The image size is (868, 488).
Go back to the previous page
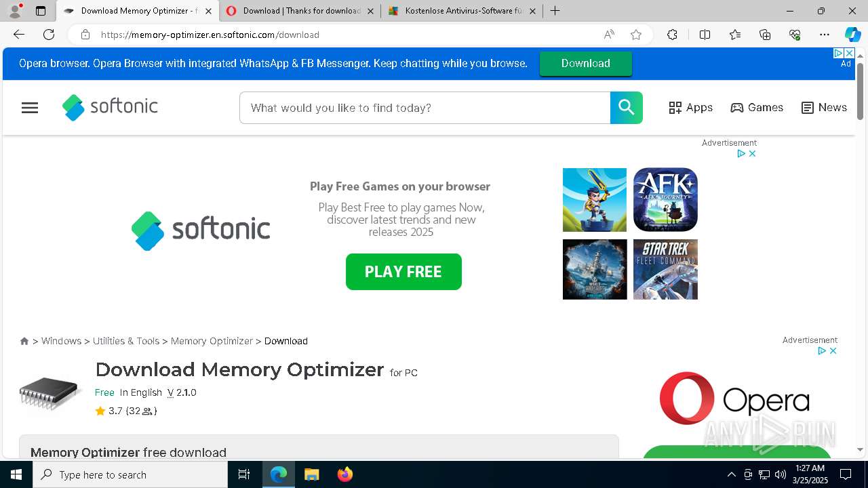click(19, 35)
